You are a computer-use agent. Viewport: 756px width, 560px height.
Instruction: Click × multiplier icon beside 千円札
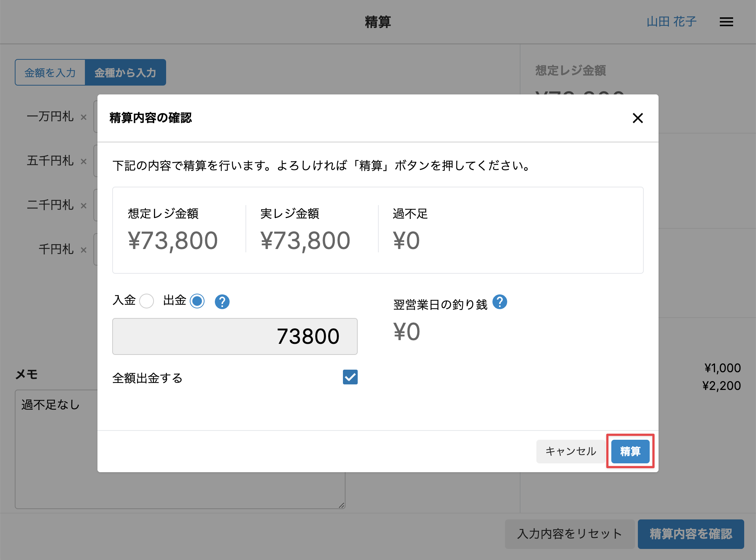84,250
